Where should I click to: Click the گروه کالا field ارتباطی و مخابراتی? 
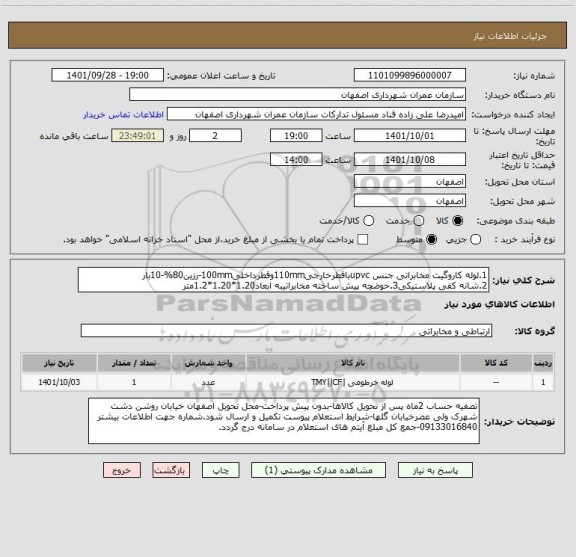[x=286, y=331]
